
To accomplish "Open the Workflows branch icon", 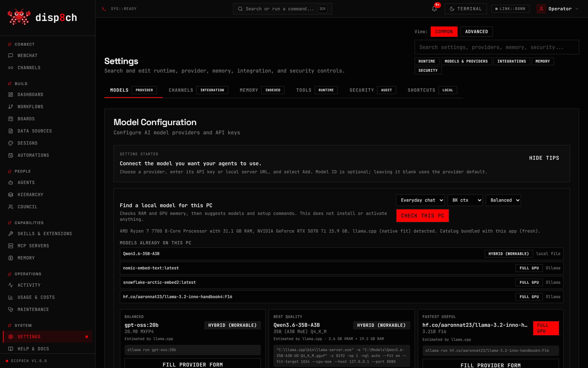I will click(11, 107).
